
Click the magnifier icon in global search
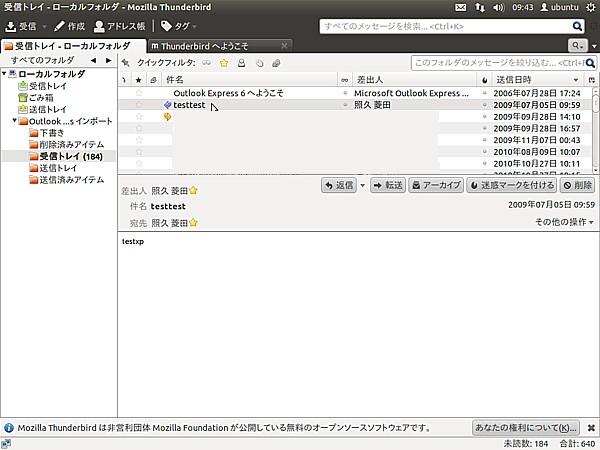577,26
